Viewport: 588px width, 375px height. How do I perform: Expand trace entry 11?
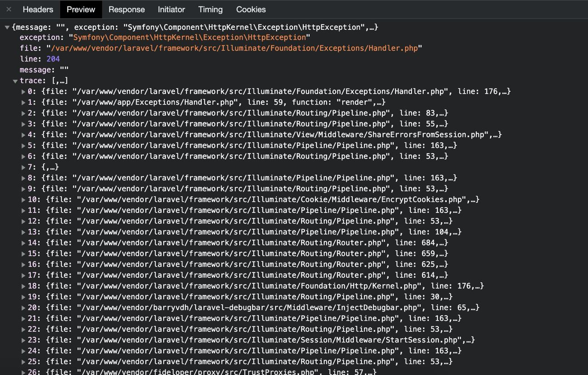[23, 210]
